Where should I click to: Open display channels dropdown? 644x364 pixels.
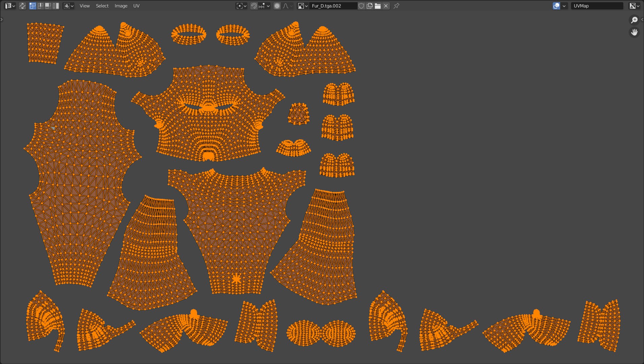click(635, 6)
